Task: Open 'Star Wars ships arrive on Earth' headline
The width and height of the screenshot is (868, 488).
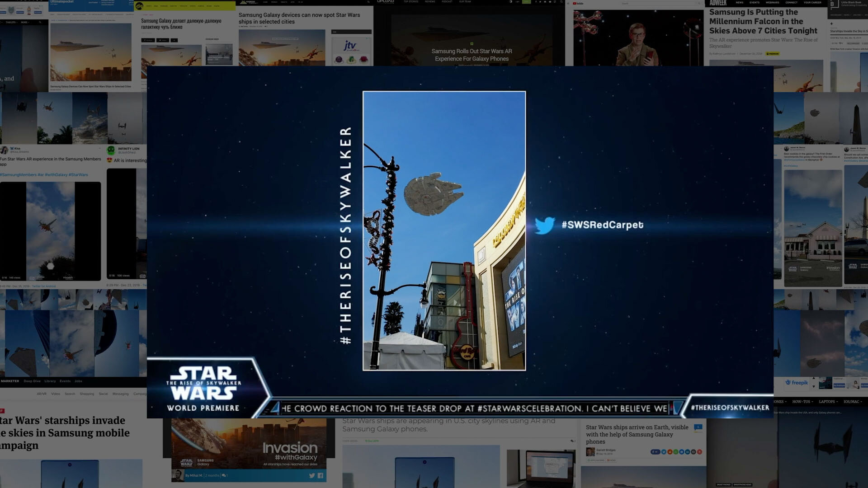Action: coord(637,434)
